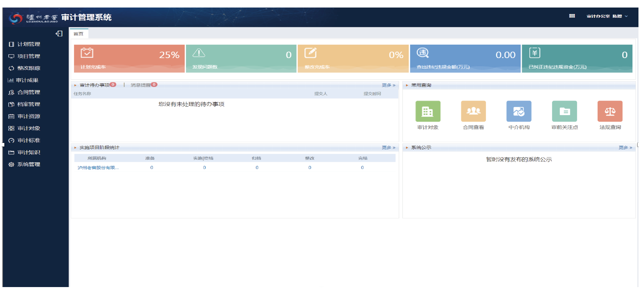Open the user dropdown chevron beside 陈煜
The width and height of the screenshot is (644, 293).
pos(626,16)
